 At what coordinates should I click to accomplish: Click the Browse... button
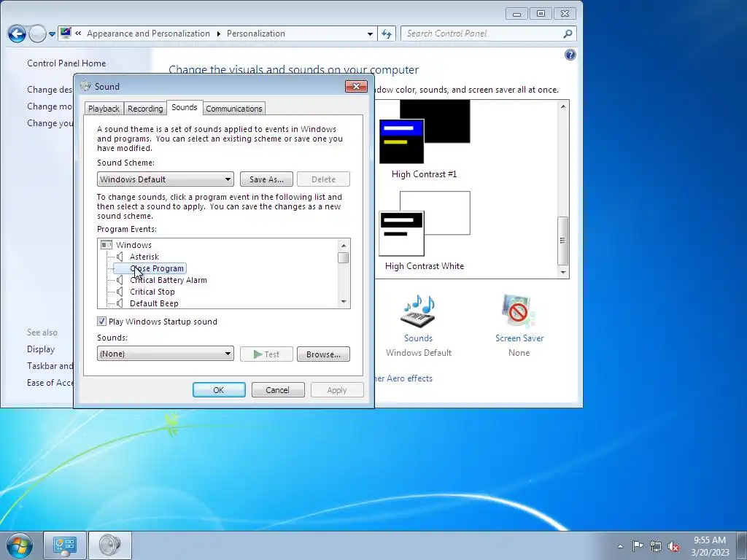[x=323, y=354]
